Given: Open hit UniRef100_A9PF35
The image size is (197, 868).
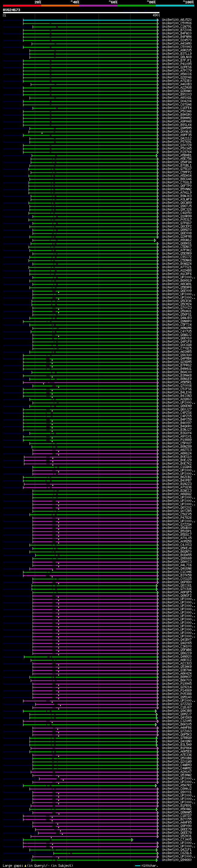Looking at the screenshot, I should click(x=177, y=135).
